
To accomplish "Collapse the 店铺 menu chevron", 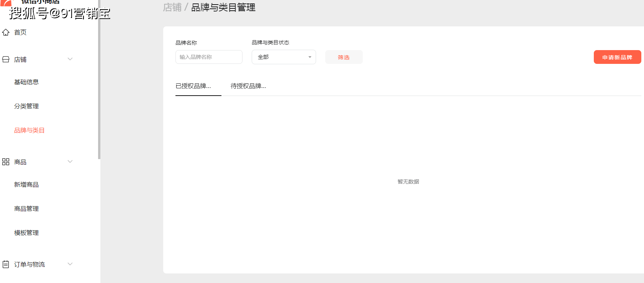I will point(70,59).
